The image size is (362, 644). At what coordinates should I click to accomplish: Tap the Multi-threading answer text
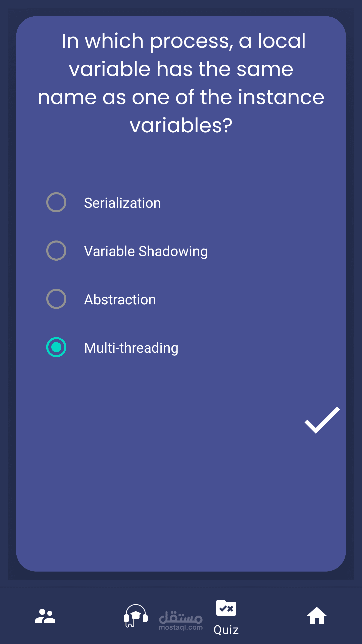(x=131, y=348)
